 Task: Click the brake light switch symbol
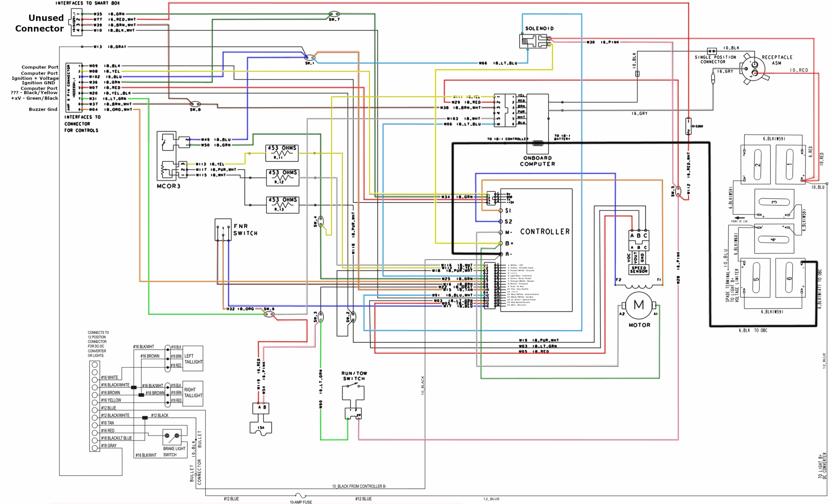click(x=172, y=437)
